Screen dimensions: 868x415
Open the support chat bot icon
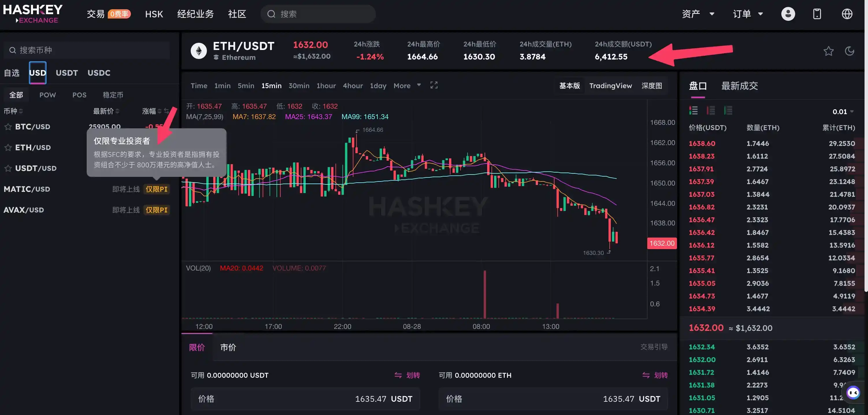853,393
